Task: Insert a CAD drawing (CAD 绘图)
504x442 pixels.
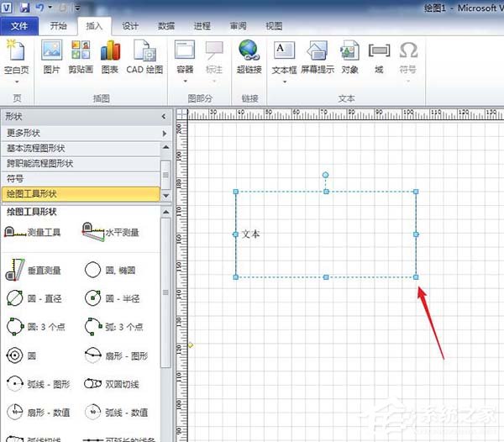Action: coord(144,56)
